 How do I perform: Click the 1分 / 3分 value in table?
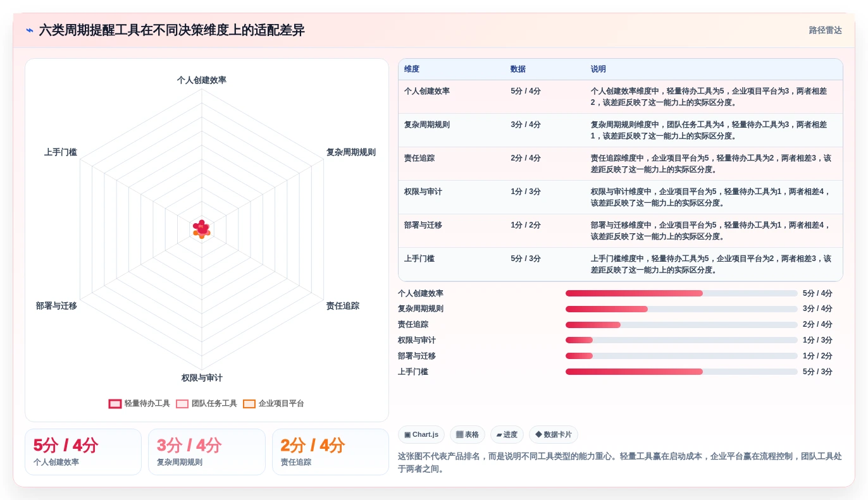pos(526,192)
